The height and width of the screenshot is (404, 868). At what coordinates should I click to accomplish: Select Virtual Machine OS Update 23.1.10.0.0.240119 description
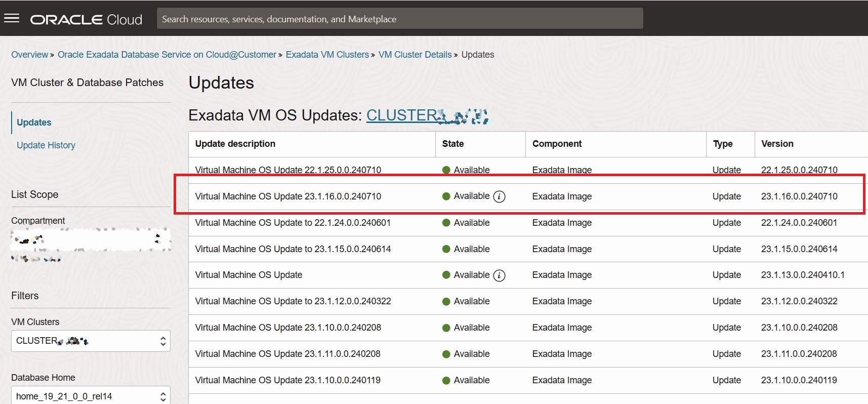[287, 380]
